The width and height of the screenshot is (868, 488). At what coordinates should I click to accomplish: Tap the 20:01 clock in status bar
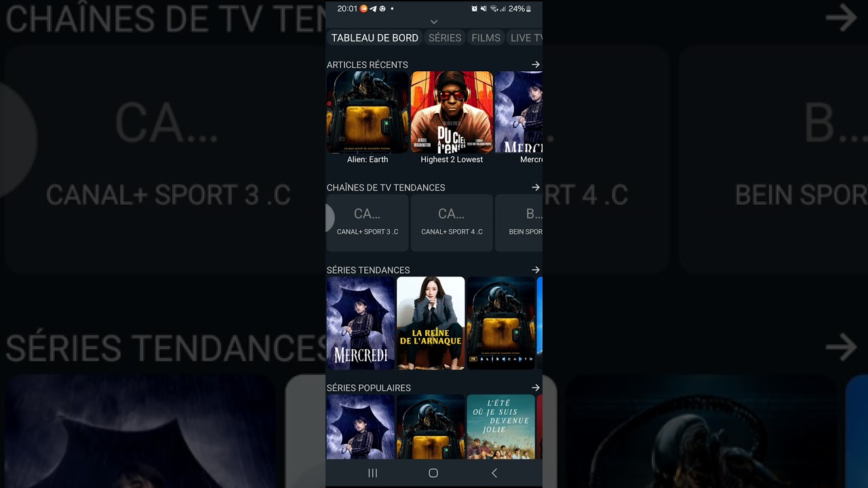pyautogui.click(x=347, y=9)
